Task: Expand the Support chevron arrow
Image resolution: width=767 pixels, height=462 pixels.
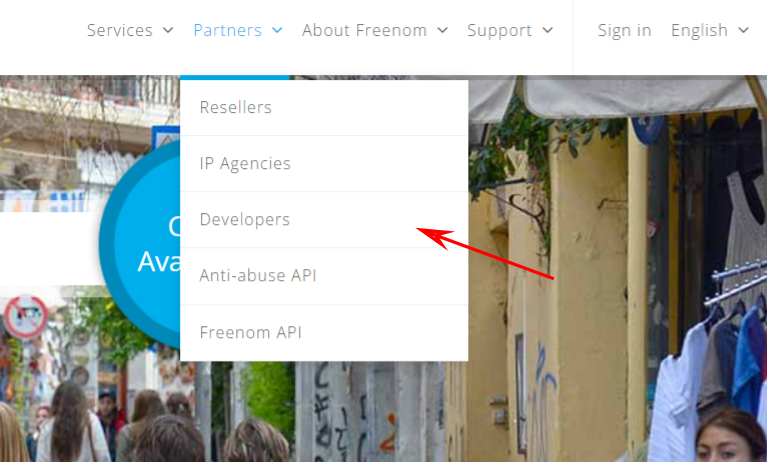Action: point(548,30)
